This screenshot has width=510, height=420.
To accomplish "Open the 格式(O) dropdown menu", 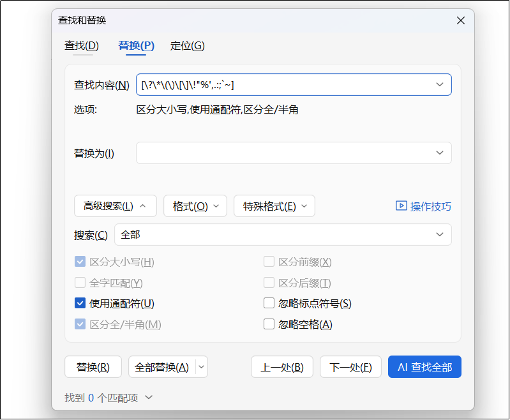I will tap(195, 206).
